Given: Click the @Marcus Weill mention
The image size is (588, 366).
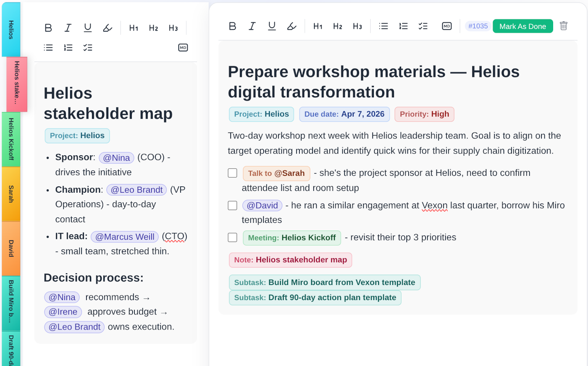Looking at the screenshot, I should click(125, 237).
